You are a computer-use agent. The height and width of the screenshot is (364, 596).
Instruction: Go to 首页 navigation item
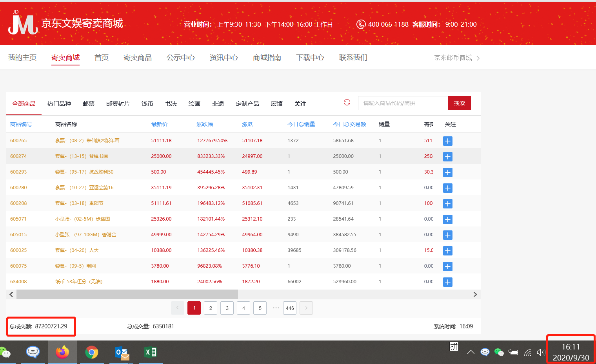tap(102, 58)
